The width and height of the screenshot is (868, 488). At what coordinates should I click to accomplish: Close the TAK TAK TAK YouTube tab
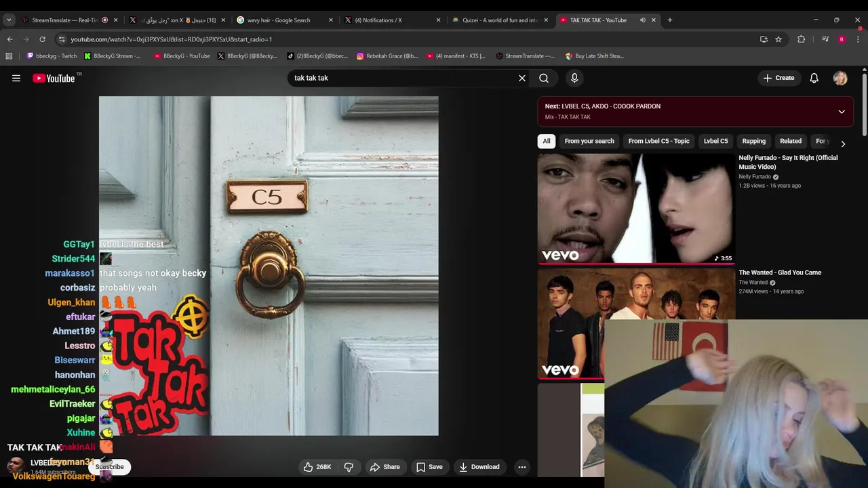(654, 20)
